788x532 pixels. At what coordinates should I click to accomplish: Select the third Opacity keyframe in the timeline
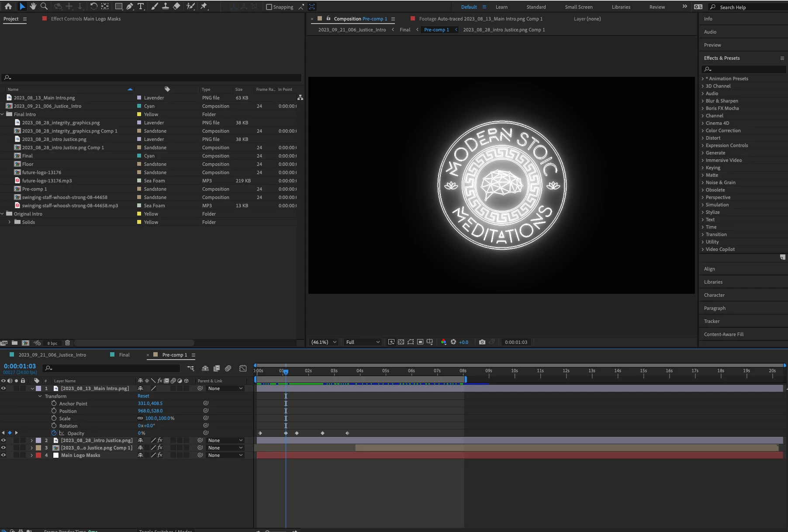pos(297,433)
